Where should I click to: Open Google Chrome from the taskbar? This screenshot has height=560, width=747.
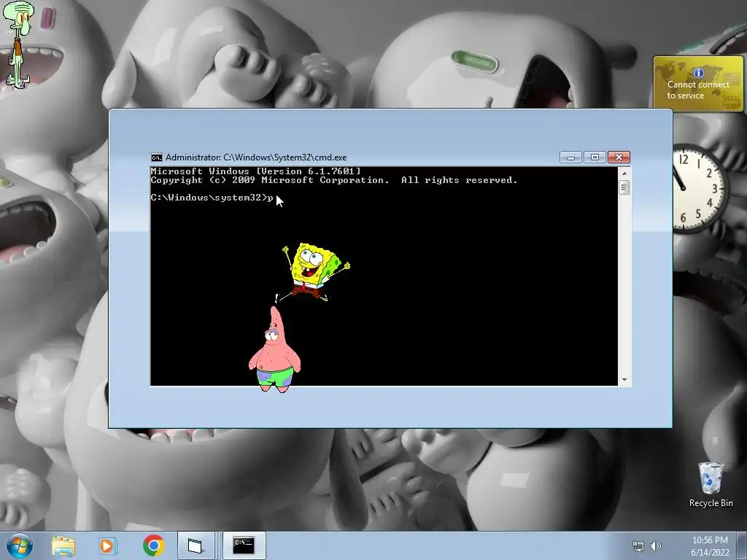click(153, 545)
